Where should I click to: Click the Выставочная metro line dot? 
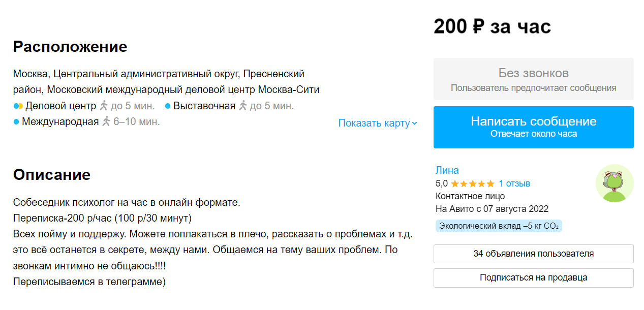[167, 106]
